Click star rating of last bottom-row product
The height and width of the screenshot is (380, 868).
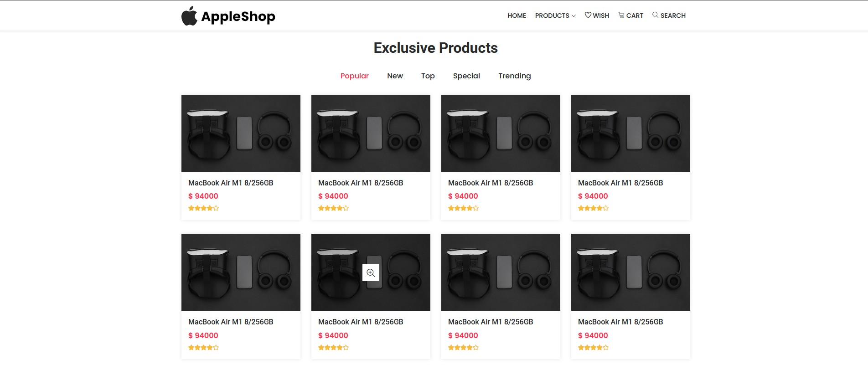(x=593, y=348)
